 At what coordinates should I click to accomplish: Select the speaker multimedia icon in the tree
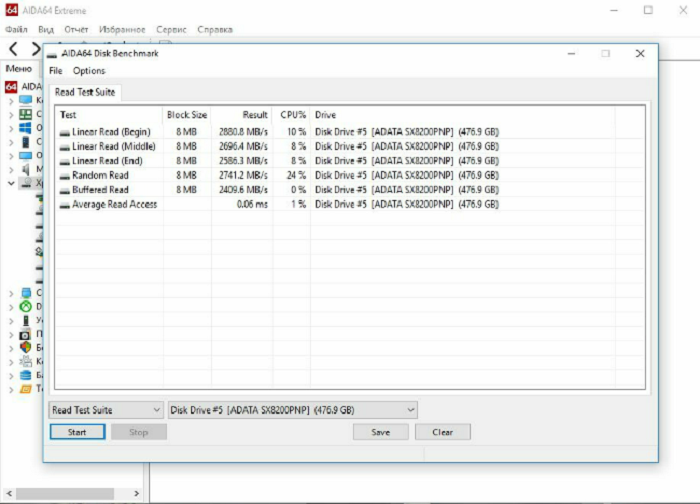(26, 169)
